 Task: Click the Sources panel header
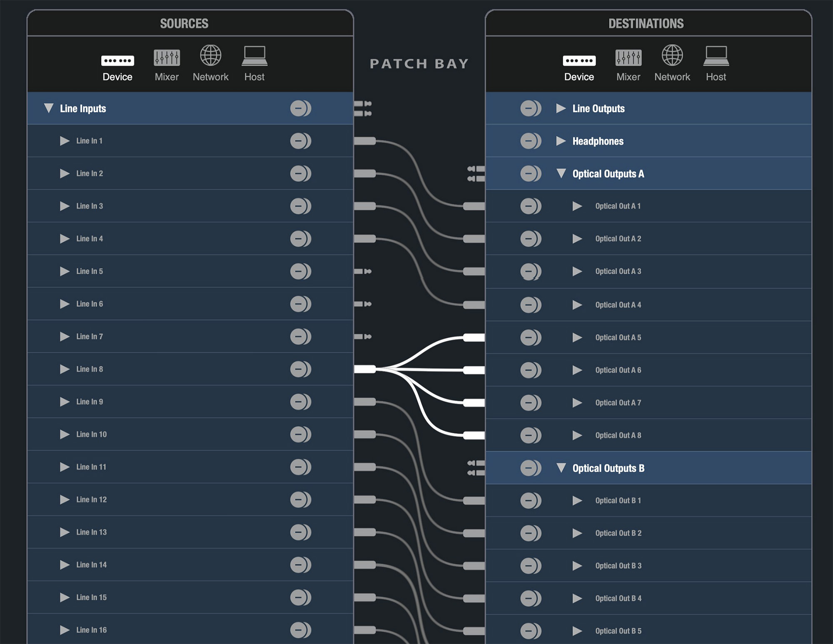coord(184,23)
